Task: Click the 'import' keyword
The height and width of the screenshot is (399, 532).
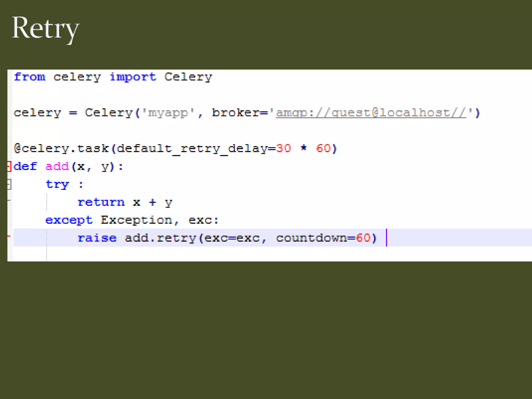Action: 133,77
